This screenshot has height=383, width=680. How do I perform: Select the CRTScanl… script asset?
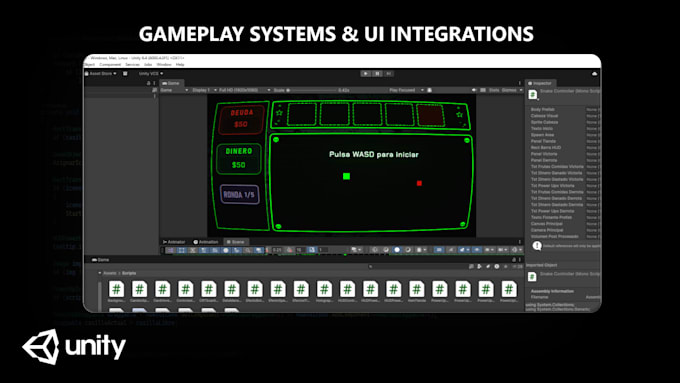click(209, 291)
